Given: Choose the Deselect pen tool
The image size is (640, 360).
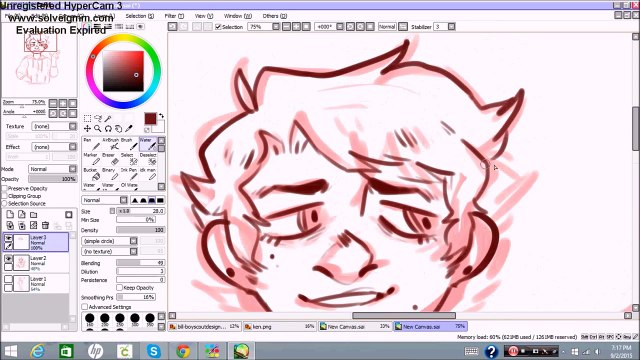Looking at the screenshot, I should tap(148, 159).
